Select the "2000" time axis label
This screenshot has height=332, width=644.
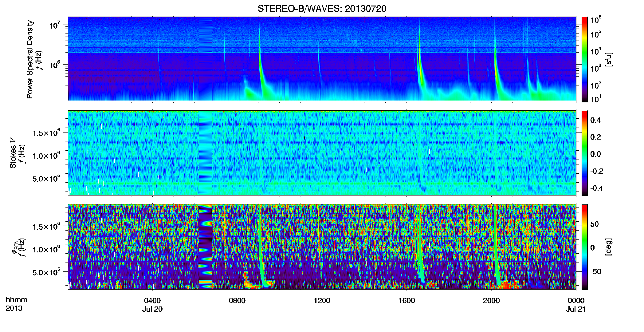(x=491, y=300)
